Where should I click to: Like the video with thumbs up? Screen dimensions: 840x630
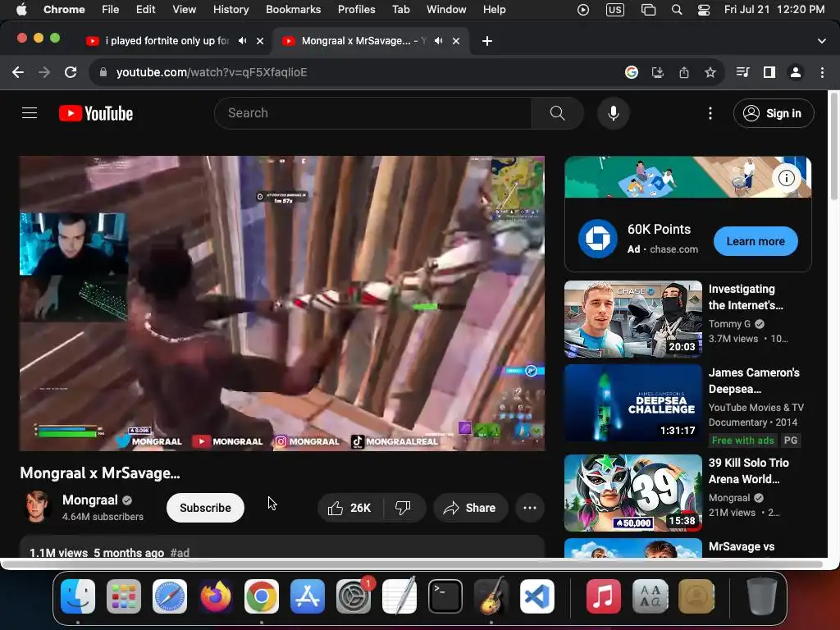tap(349, 508)
